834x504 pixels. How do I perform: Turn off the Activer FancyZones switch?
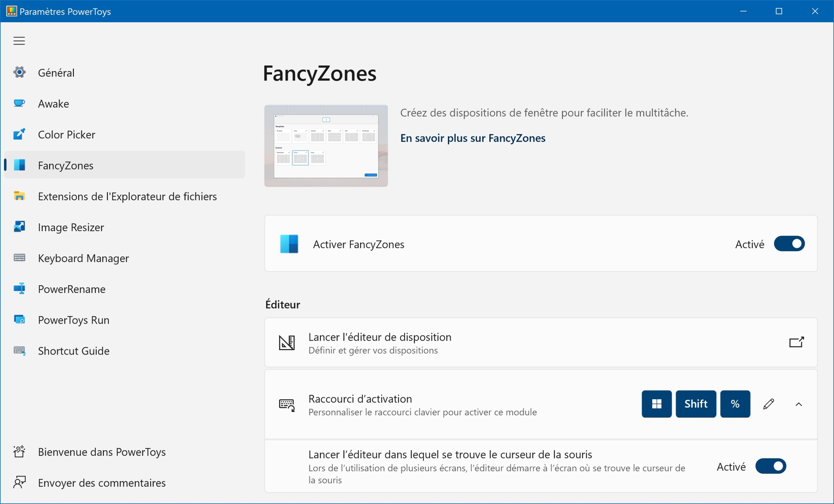(789, 244)
